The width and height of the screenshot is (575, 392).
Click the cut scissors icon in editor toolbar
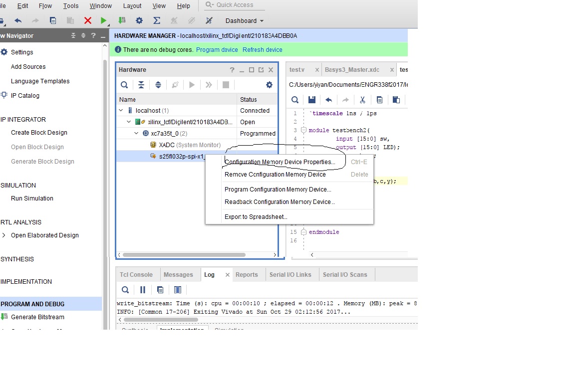(x=362, y=100)
